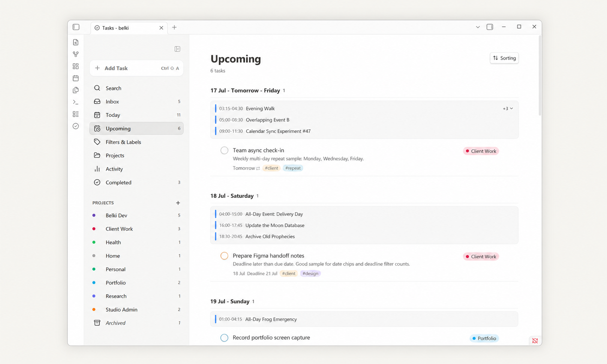Open Search in the sidebar

(136, 88)
